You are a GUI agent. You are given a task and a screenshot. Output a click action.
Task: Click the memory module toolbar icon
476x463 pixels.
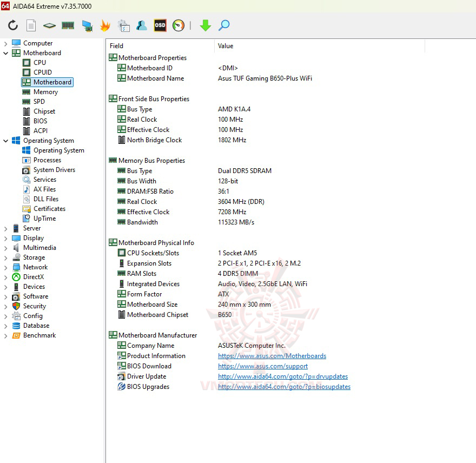pos(68,25)
